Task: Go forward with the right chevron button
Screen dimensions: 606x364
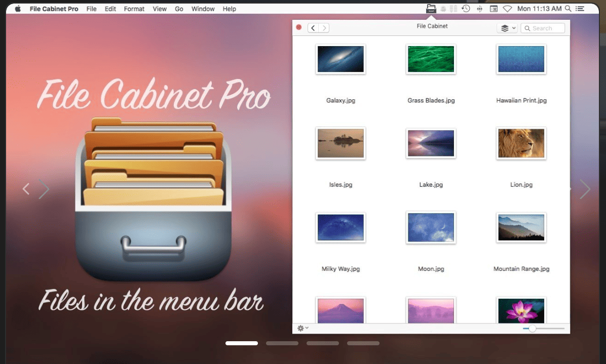Action: 324,28
